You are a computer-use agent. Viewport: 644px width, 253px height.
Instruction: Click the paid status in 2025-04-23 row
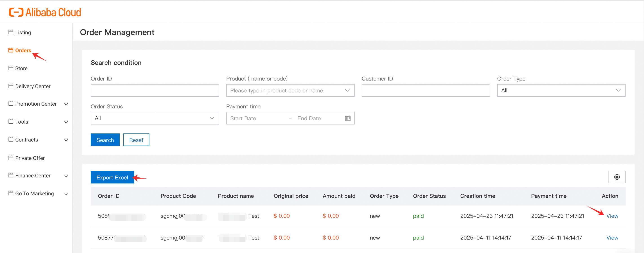pos(418,216)
